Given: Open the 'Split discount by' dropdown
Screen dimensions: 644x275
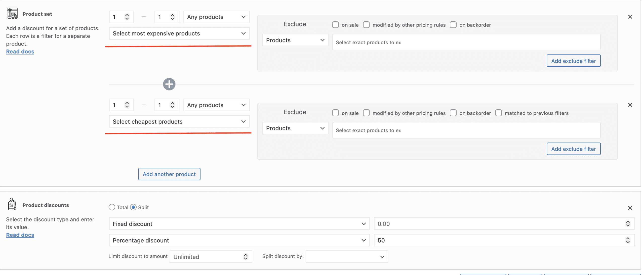Looking at the screenshot, I should click(347, 257).
